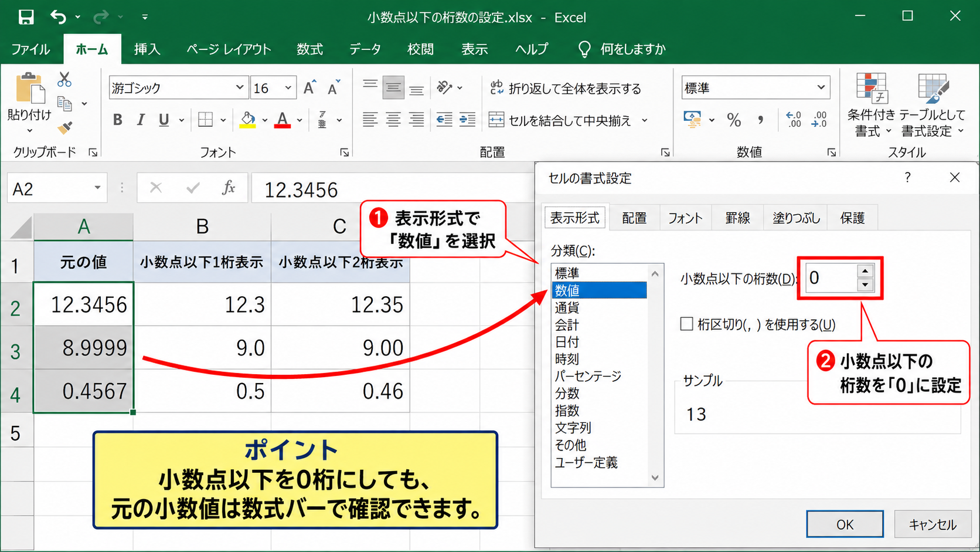Decrease decimal places icon

[x=819, y=120]
